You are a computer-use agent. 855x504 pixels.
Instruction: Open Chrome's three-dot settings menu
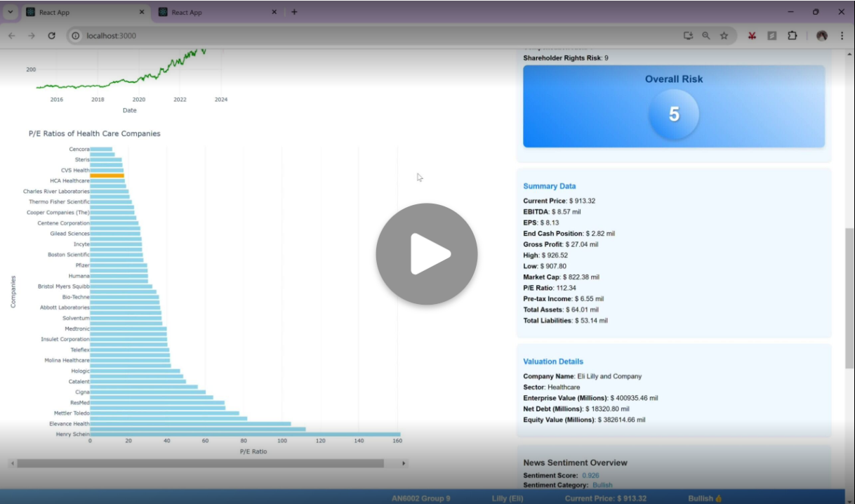tap(842, 36)
